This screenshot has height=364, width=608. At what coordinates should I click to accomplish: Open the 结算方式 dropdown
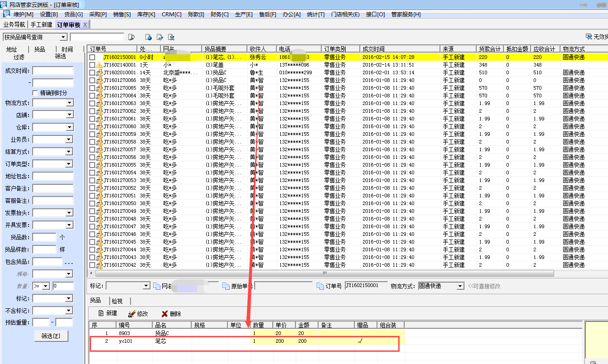click(69, 152)
